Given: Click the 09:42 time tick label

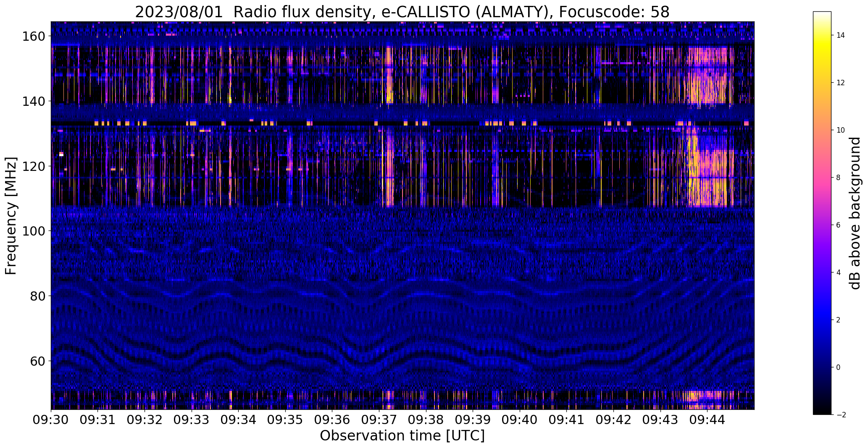Looking at the screenshot, I should [x=614, y=419].
